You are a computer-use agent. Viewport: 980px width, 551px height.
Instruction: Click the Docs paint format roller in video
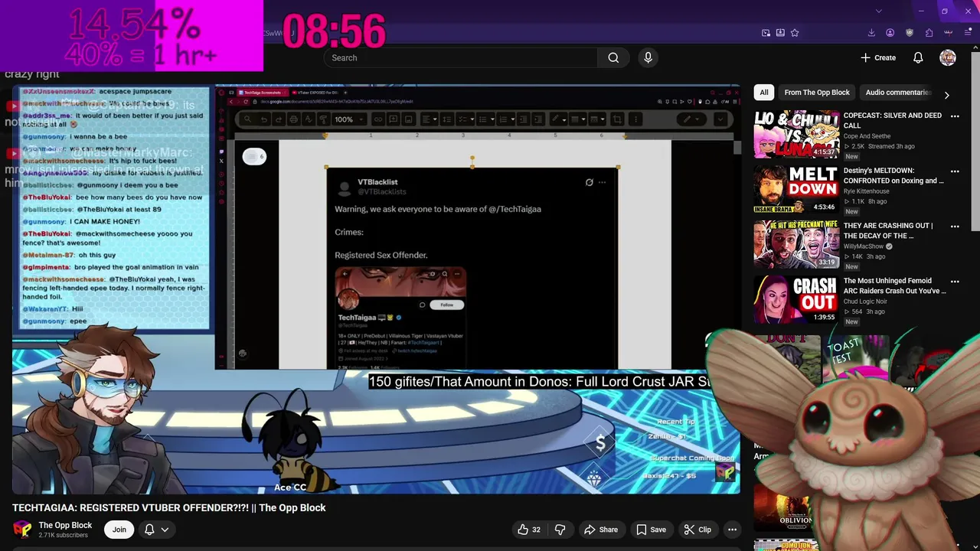click(323, 119)
